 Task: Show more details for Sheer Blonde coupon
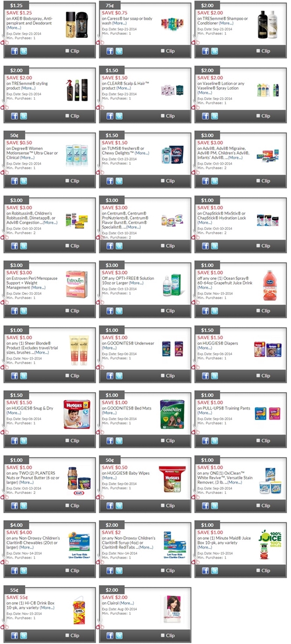(41, 353)
